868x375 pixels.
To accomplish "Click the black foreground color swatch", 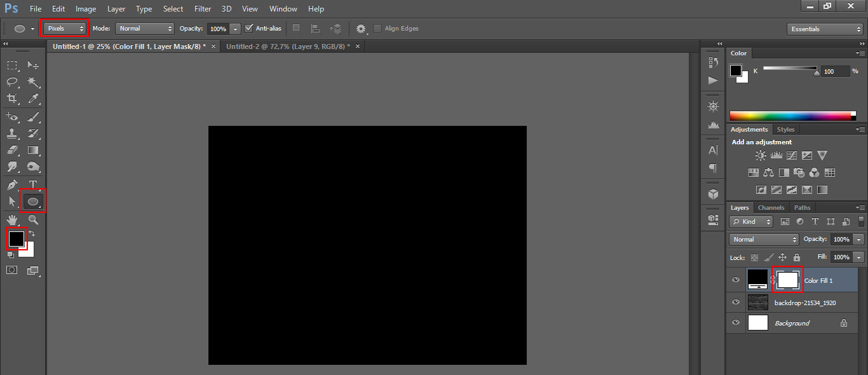I will (16, 238).
